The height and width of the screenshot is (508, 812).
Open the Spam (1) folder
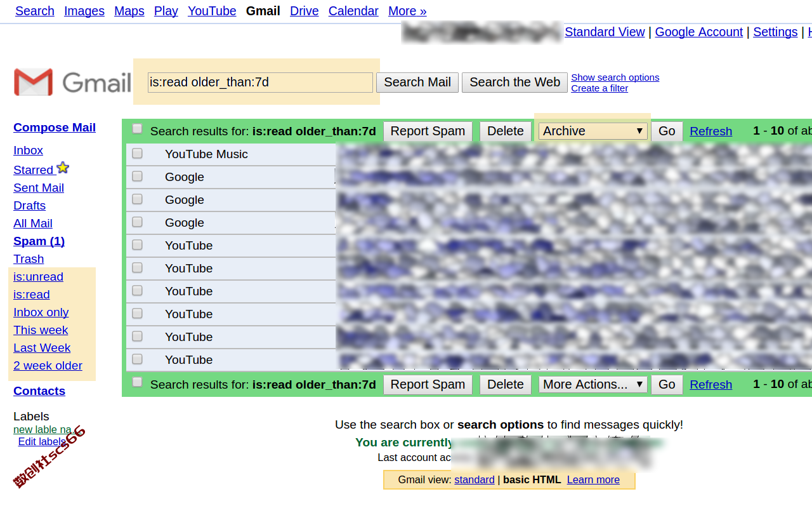click(39, 241)
